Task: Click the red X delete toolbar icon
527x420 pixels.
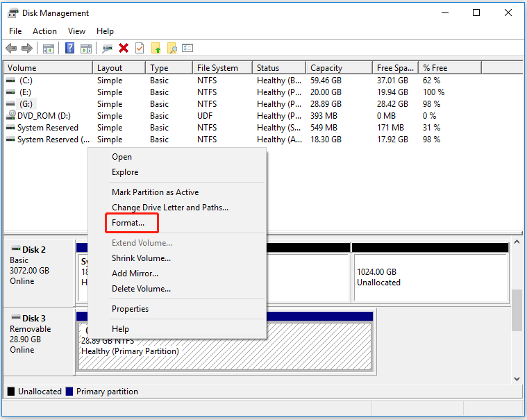Action: (124, 49)
